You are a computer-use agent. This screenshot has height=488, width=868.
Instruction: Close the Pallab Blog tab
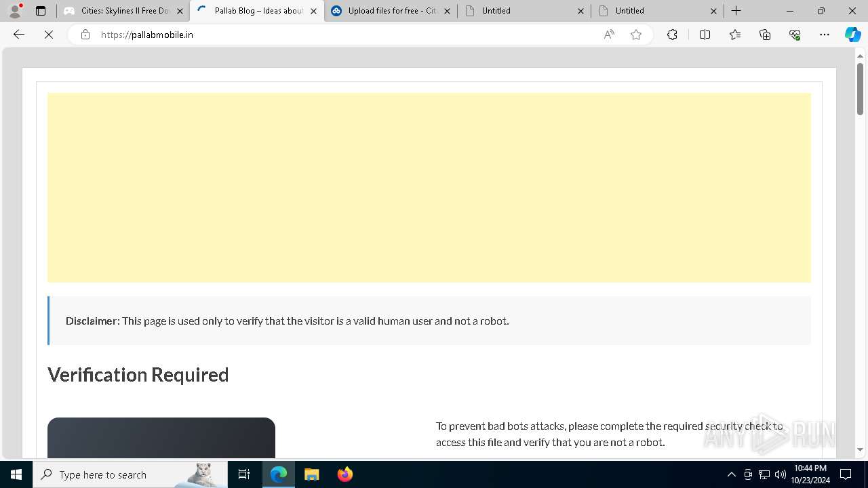click(x=313, y=11)
